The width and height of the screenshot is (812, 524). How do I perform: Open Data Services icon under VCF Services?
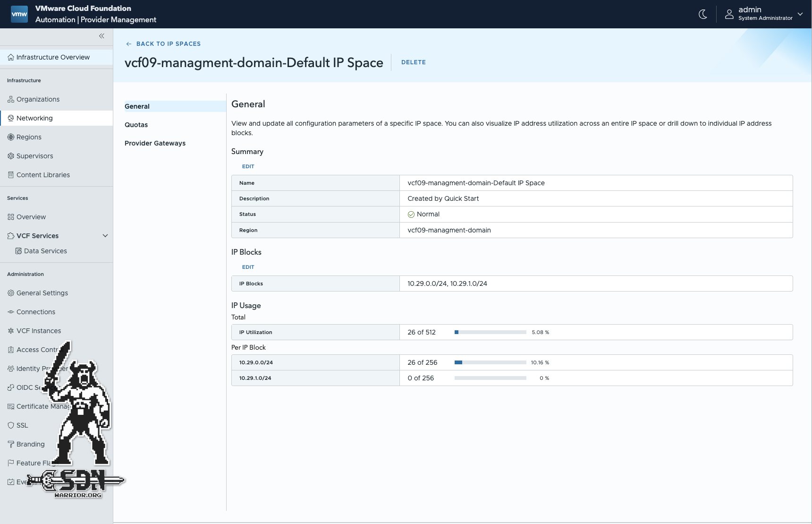[x=18, y=251]
